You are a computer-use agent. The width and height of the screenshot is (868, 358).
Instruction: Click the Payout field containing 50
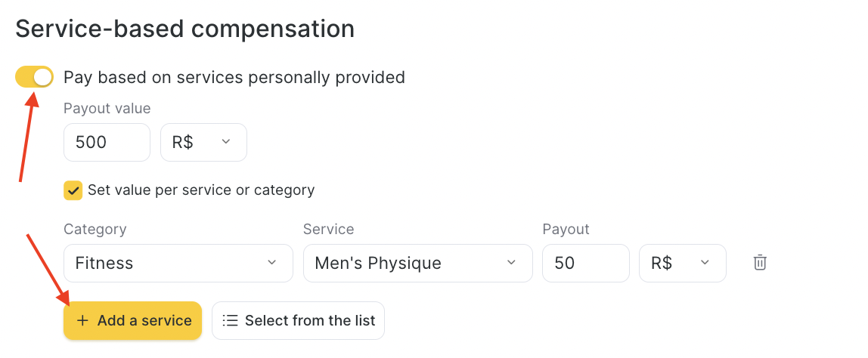(586, 263)
